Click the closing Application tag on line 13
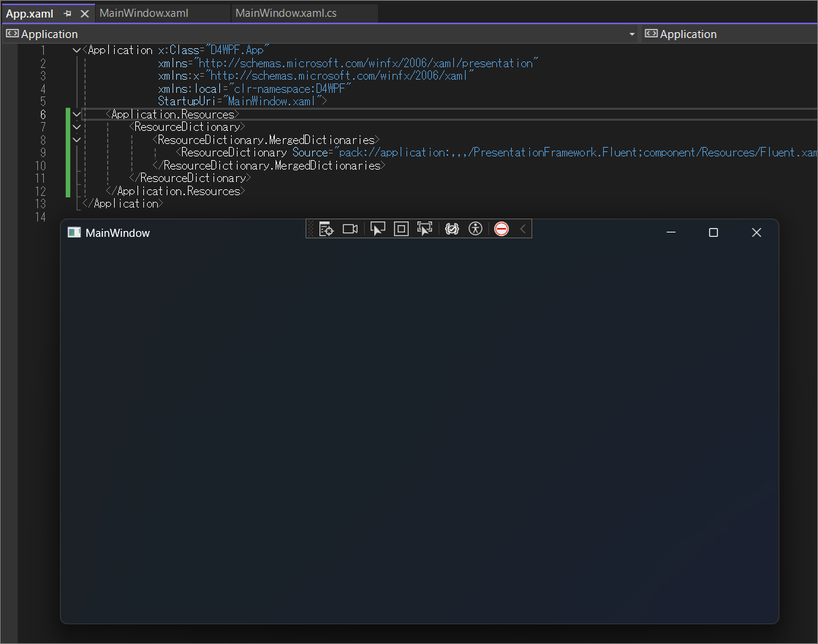818x644 pixels. tap(123, 203)
